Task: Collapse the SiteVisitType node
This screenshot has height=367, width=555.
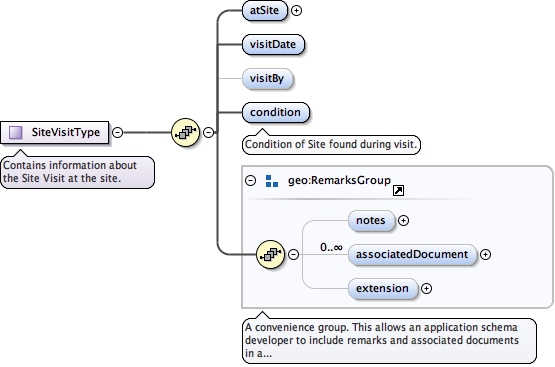Action: pos(118,132)
